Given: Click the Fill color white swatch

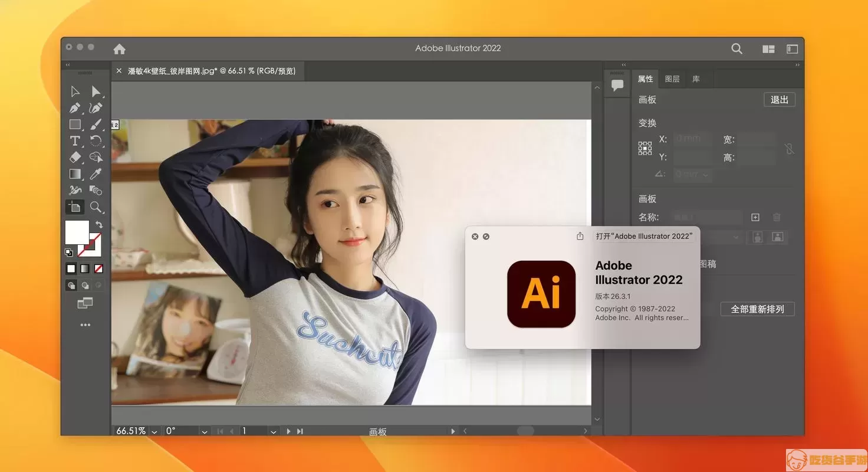Looking at the screenshot, I should (77, 232).
